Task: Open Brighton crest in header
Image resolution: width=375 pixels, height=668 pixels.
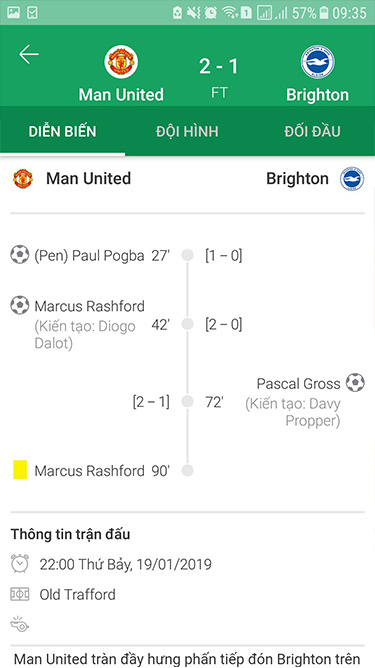Action: point(317,62)
